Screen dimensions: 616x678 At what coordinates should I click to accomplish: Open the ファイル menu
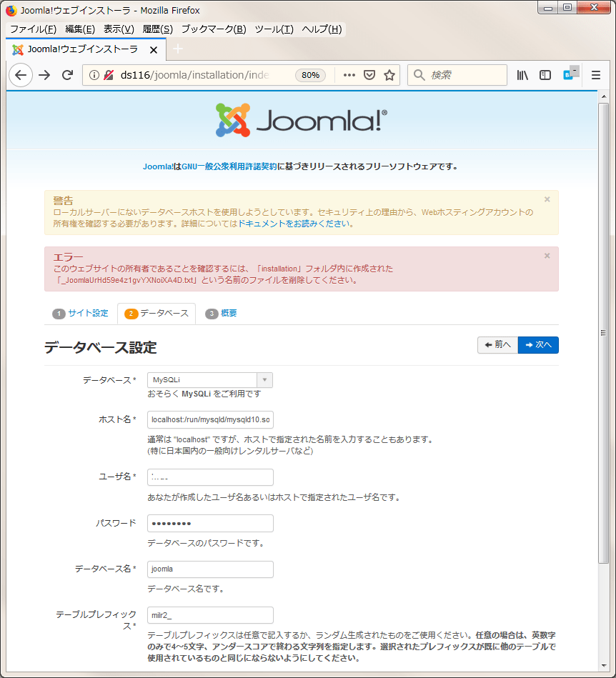[33, 29]
